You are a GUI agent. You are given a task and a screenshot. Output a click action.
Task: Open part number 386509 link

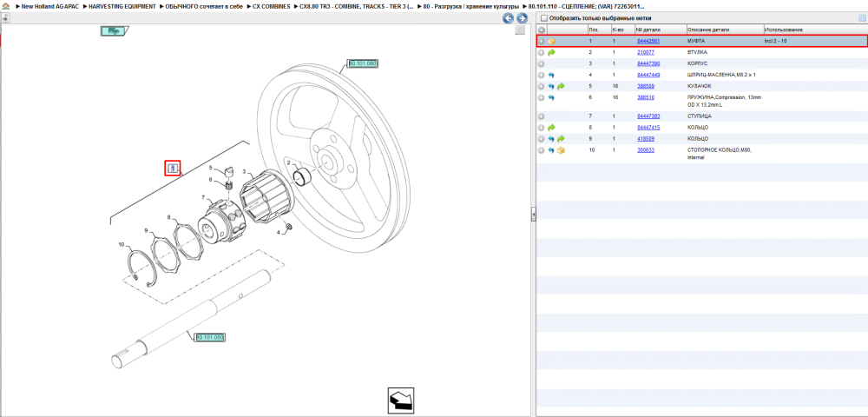(x=646, y=86)
